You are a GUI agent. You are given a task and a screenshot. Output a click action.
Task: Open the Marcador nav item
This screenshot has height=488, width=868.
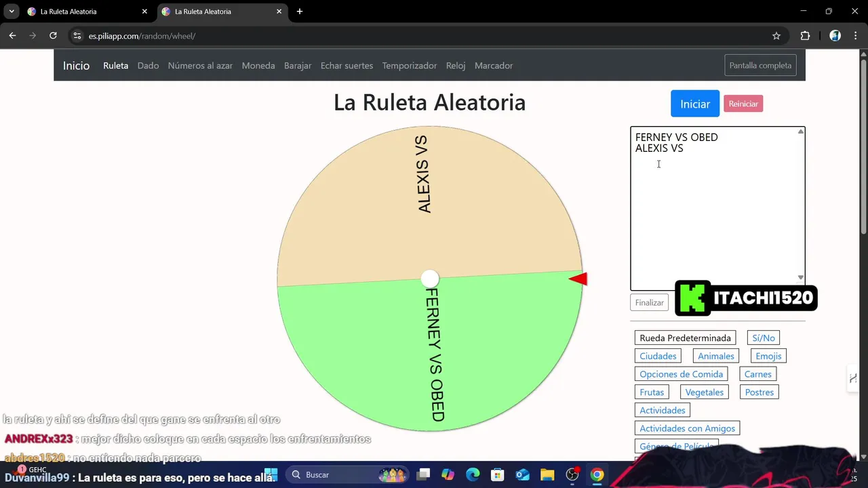494,66
